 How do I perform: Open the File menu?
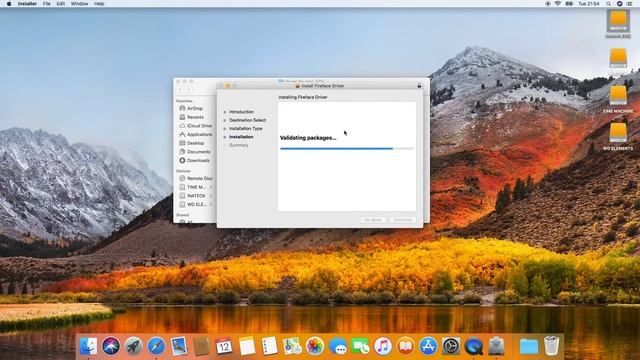[47, 4]
